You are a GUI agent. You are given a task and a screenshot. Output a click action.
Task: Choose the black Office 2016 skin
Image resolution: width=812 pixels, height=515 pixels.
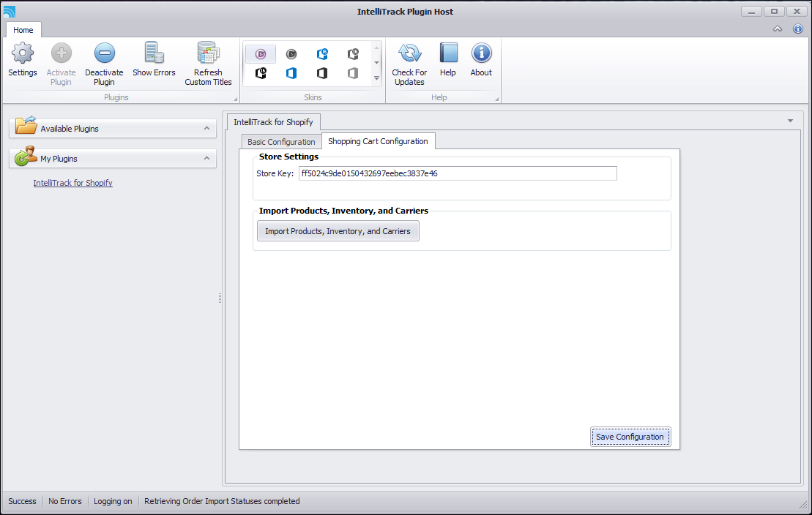tap(261, 73)
